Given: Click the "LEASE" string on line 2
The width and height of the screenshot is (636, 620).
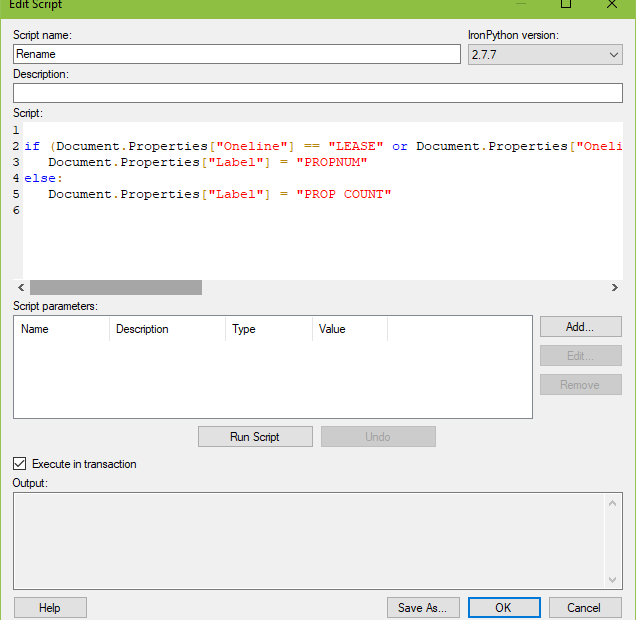Looking at the screenshot, I should [x=356, y=146].
